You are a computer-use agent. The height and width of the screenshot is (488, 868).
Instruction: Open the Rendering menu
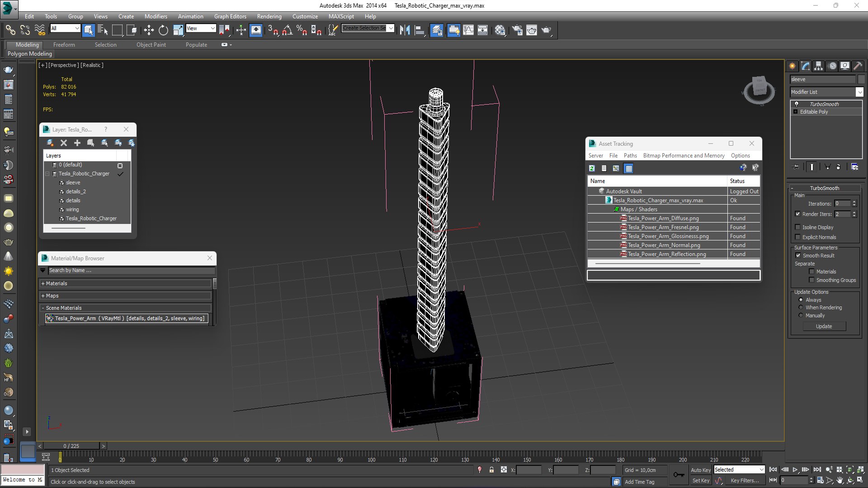(x=269, y=16)
